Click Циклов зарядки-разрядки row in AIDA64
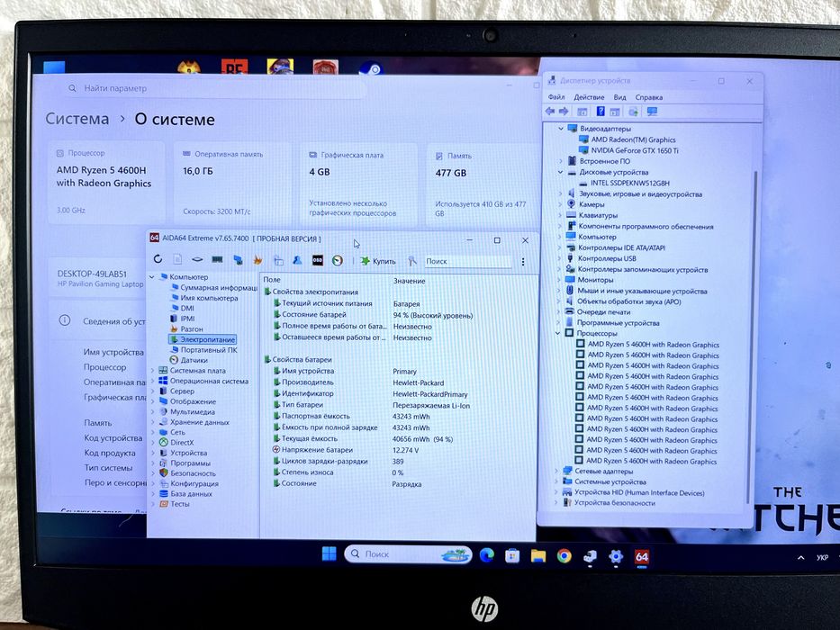The image size is (840, 630). (x=399, y=461)
